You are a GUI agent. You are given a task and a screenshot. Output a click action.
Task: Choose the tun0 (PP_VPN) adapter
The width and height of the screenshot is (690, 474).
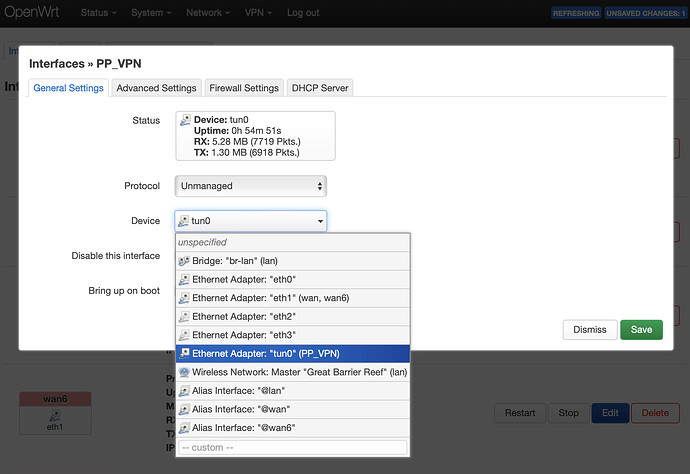270,353
